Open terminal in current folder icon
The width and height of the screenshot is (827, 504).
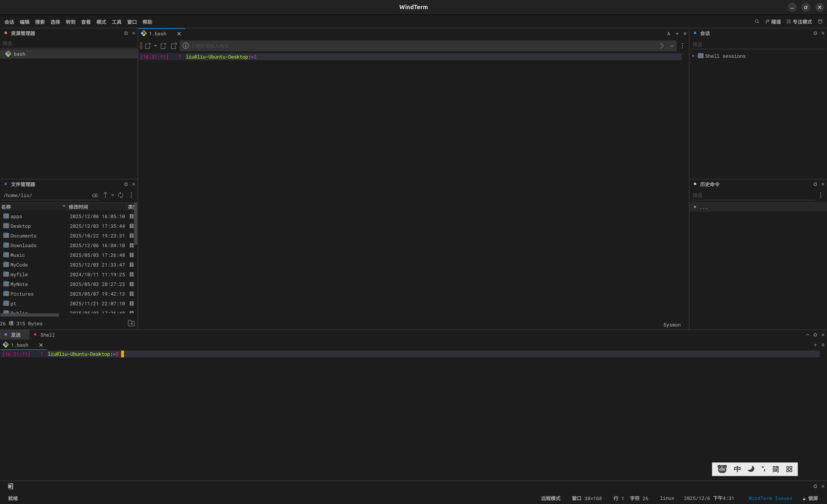pyautogui.click(x=131, y=323)
